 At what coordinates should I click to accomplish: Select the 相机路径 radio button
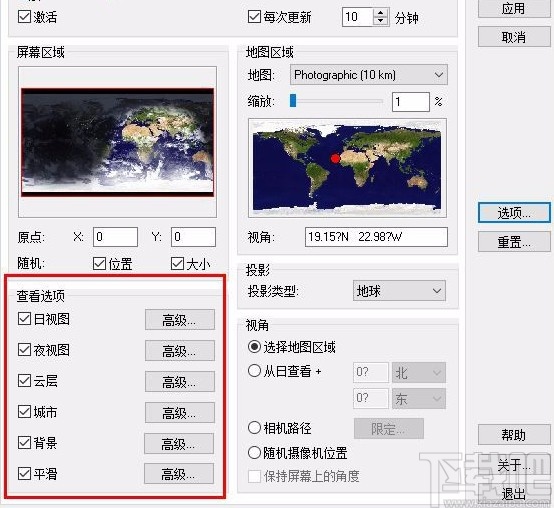pyautogui.click(x=254, y=428)
